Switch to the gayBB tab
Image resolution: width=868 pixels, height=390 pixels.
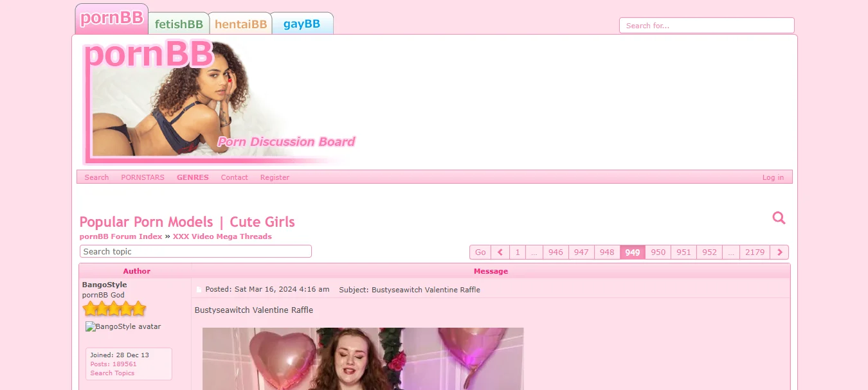(302, 24)
